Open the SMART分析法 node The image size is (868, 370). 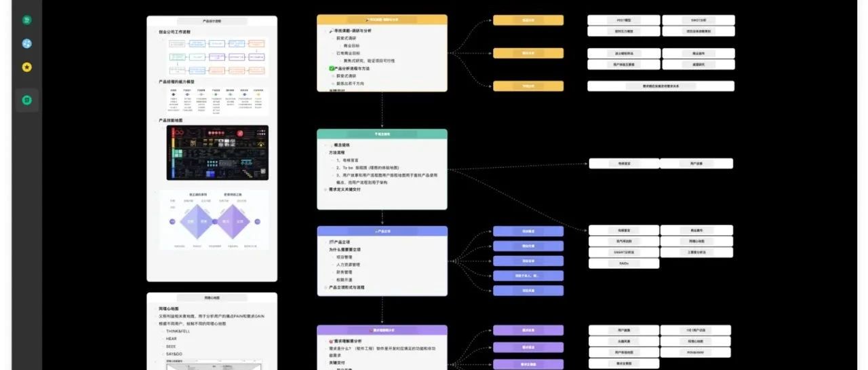623,253
